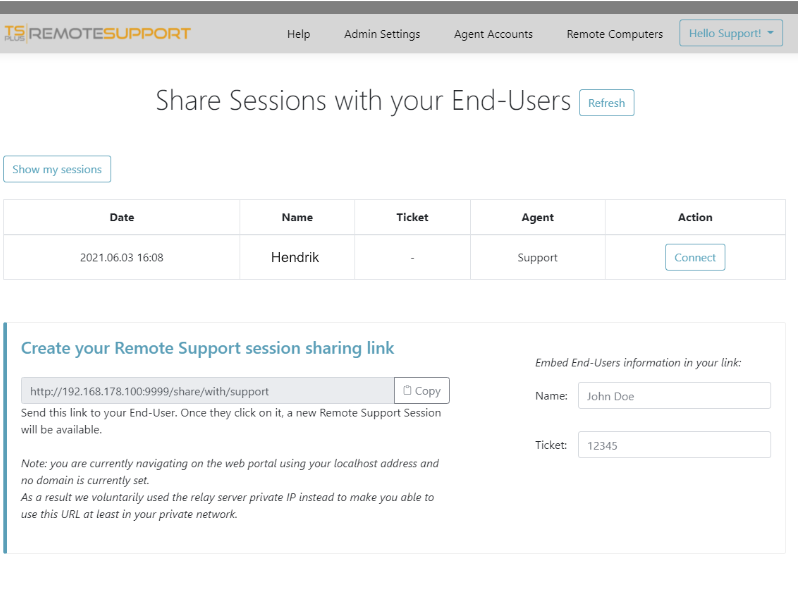Image resolution: width=800 pixels, height=600 pixels.
Task: Select the Support agent cell
Action: [537, 258]
